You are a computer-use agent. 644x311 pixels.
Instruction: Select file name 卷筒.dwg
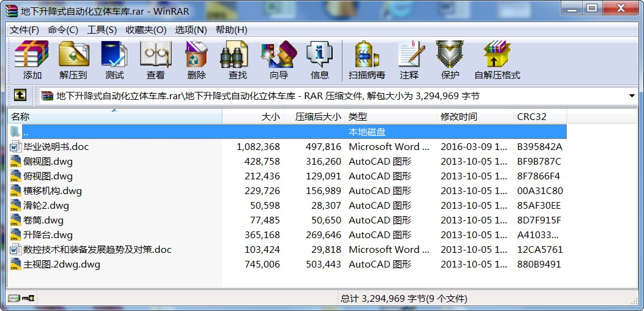point(44,220)
